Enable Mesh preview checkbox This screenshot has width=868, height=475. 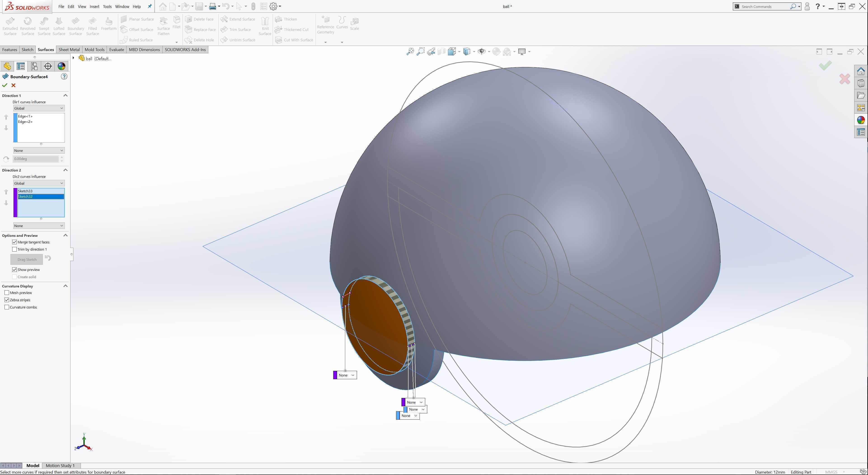[7, 293]
